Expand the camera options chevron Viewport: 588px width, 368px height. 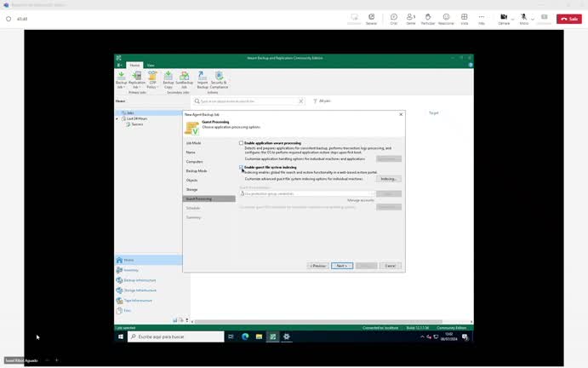pos(512,19)
